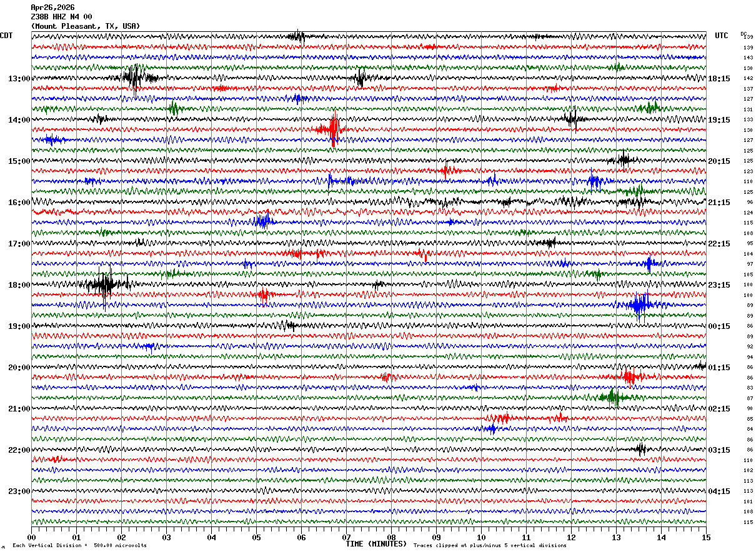
Task: Click the CDT time zone label
Action: [x=6, y=36]
